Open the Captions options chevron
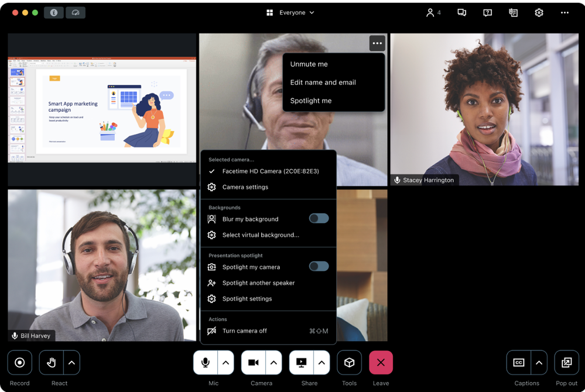 539,363
